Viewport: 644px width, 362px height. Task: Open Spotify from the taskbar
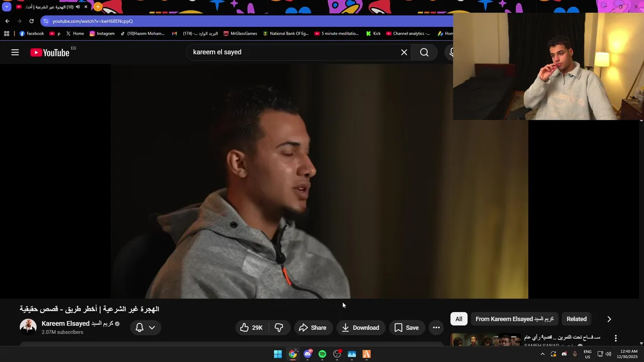tap(323, 354)
